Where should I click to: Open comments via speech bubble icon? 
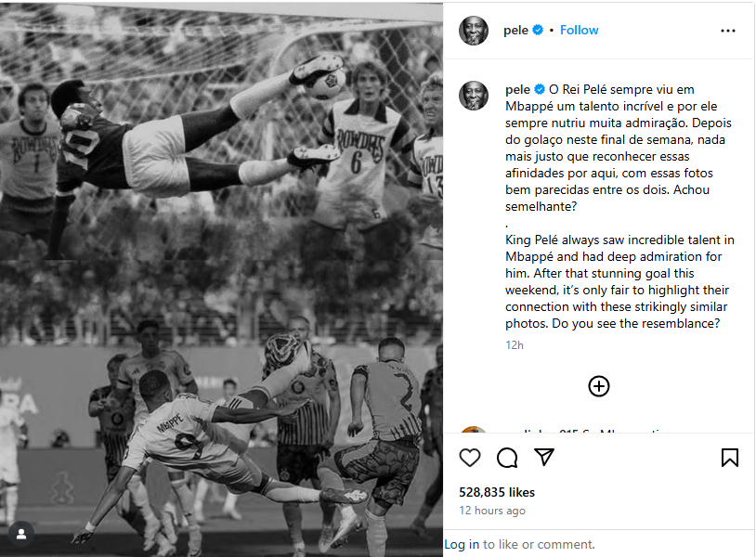pos(507,458)
